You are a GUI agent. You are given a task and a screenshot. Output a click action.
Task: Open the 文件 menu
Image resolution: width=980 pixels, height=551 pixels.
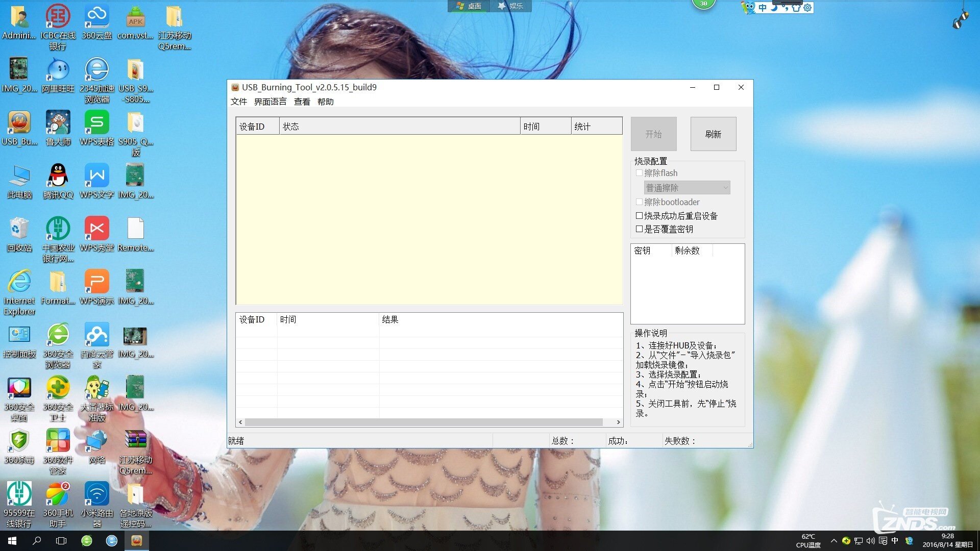tap(238, 102)
